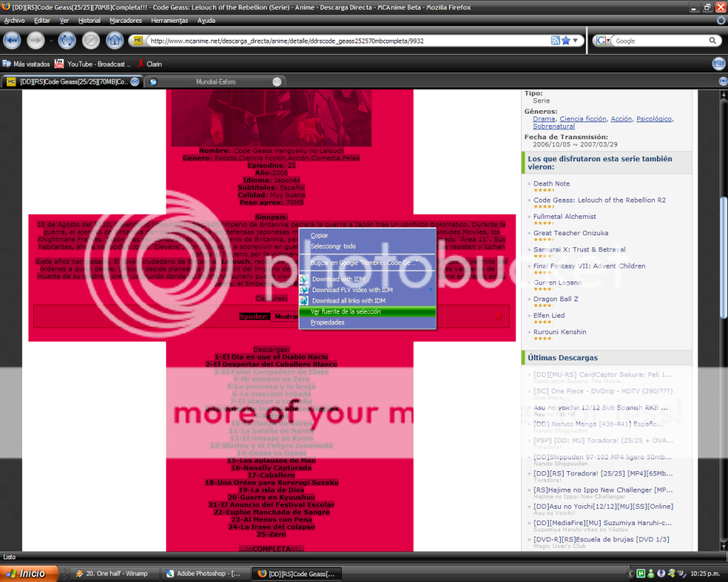Click the Firefox Code Geass taskbar item
The height and width of the screenshot is (582, 728).
coord(297,573)
